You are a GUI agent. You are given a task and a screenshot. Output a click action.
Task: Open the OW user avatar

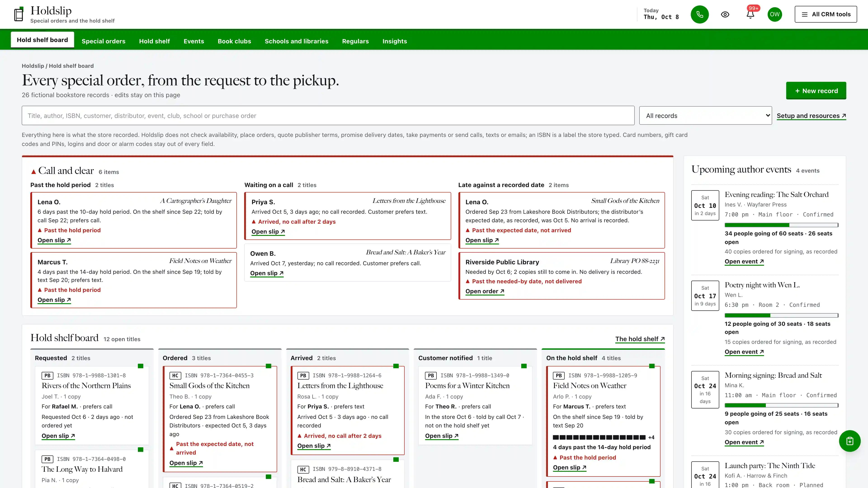click(x=775, y=14)
